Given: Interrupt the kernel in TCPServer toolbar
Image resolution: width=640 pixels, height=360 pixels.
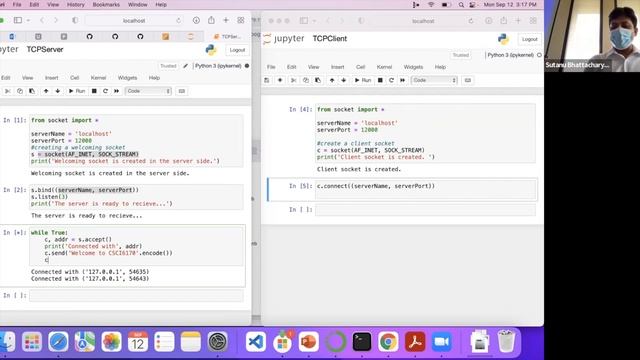Looking at the screenshot, I should (x=94, y=91).
